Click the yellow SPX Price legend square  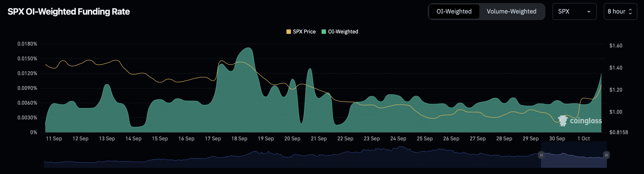pyautogui.click(x=289, y=32)
